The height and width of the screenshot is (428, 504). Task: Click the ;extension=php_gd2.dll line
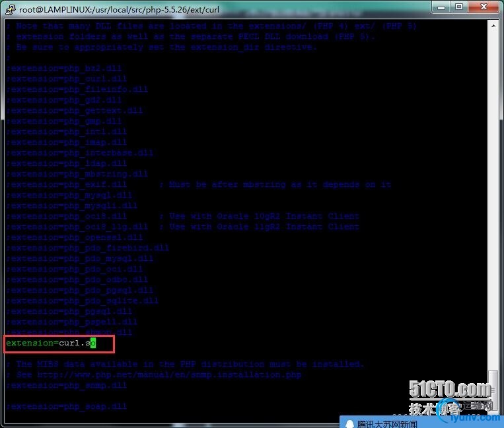click(63, 100)
